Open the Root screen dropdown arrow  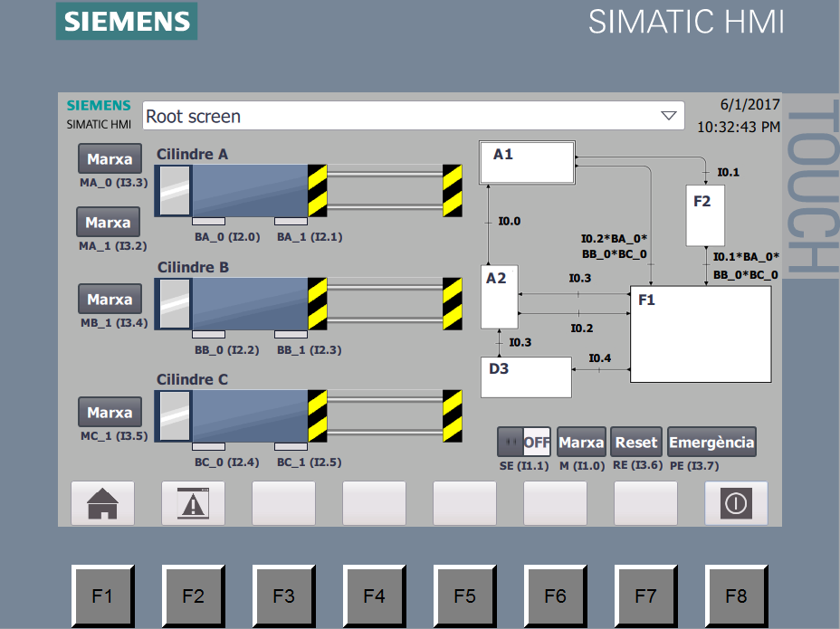(x=669, y=116)
